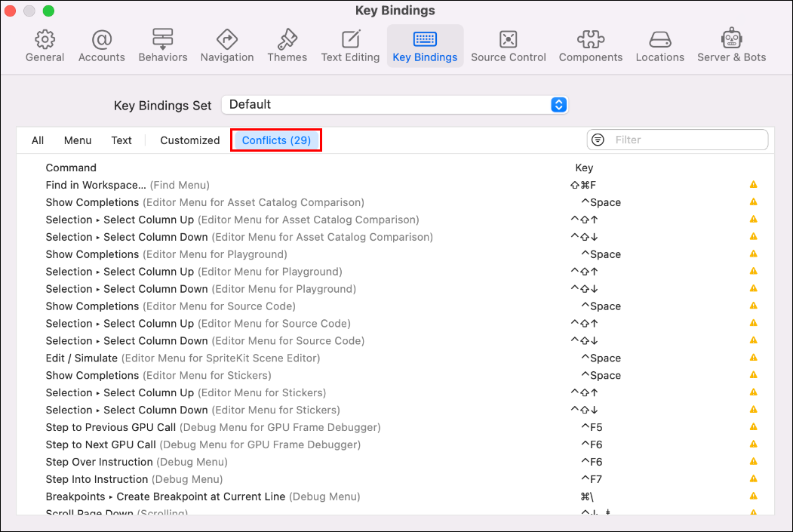Click the ⇧⌘F key binding cell
This screenshot has width=793, height=532.
click(x=583, y=185)
